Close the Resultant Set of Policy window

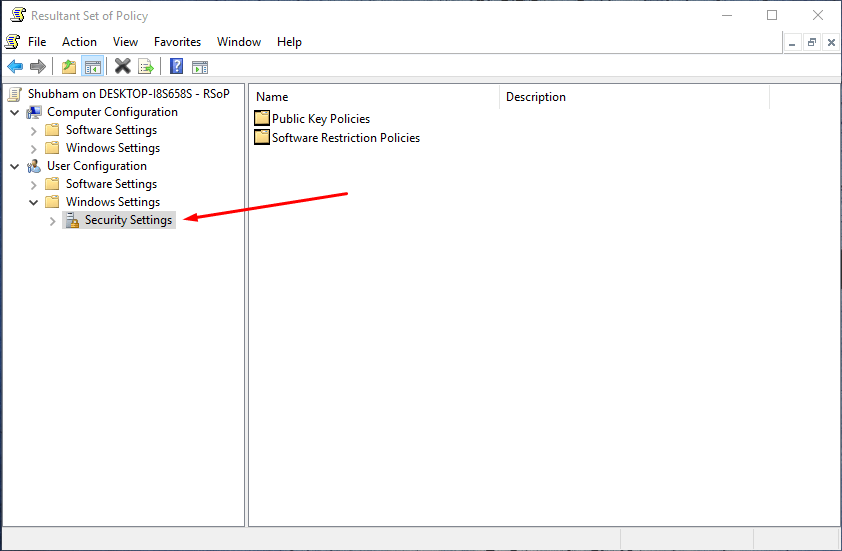818,15
